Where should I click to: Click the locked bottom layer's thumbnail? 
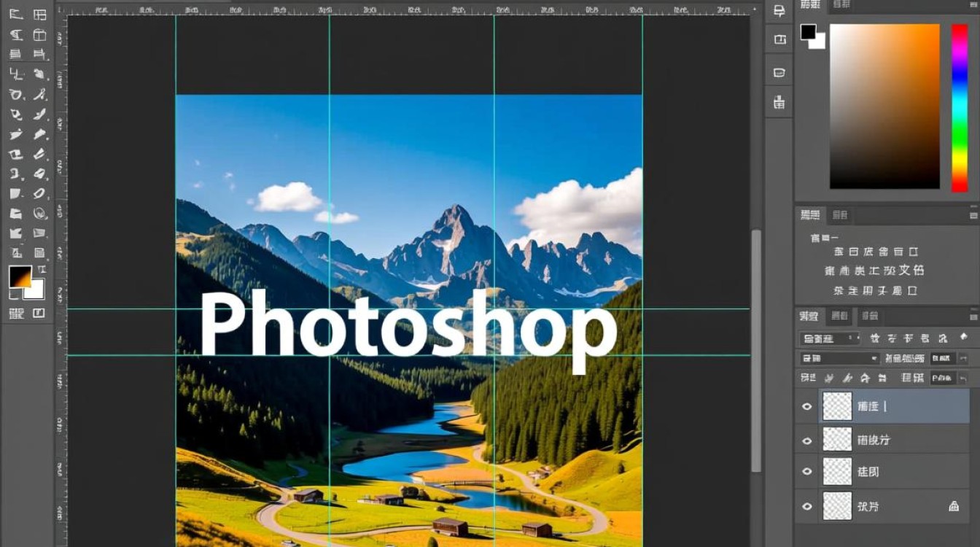837,505
